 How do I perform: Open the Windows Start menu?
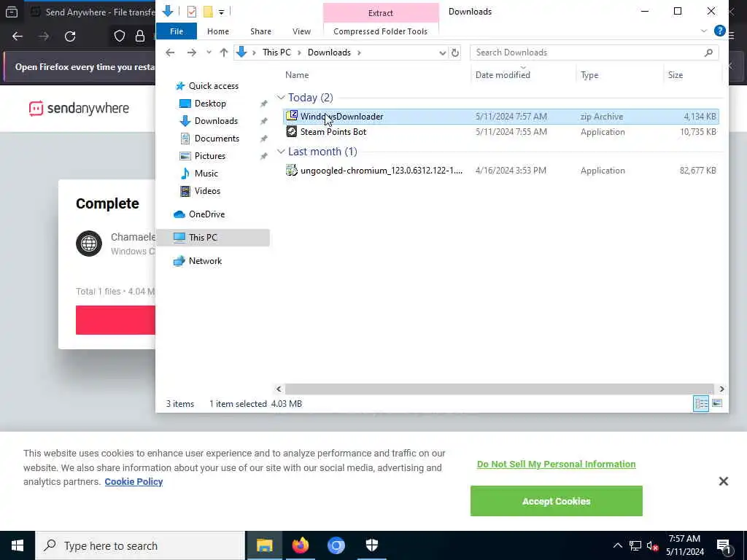[x=18, y=545]
